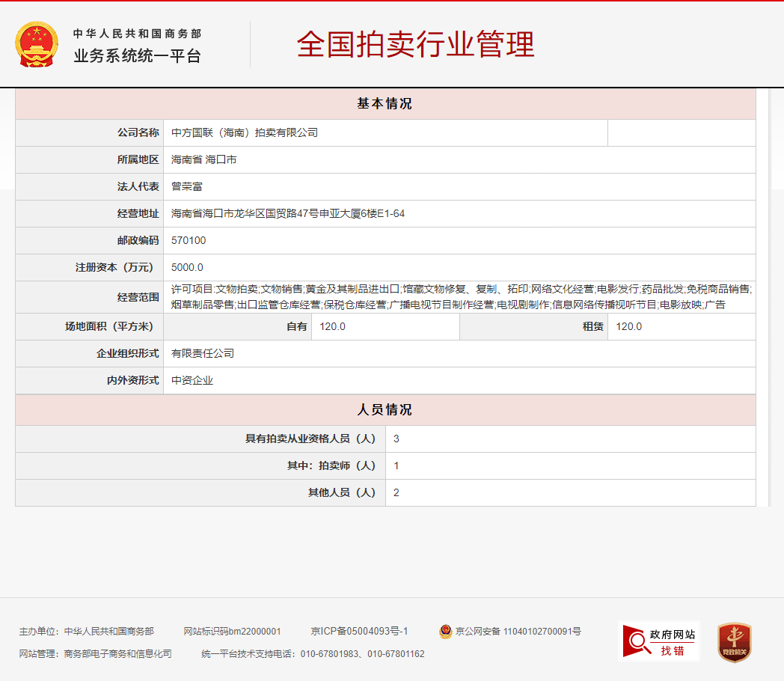Select the company name 中方国联（海南）拍卖有限公司
The height and width of the screenshot is (681, 784).
coord(245,132)
